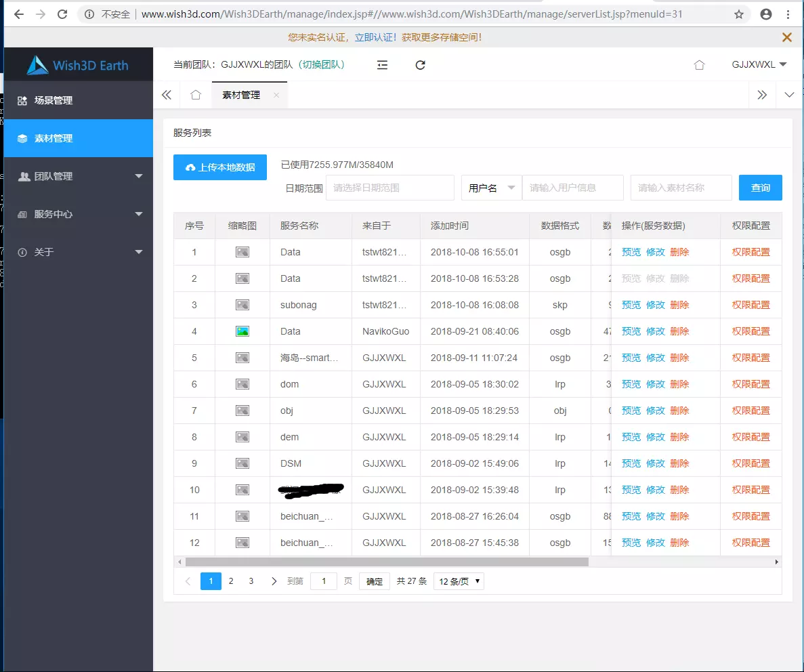Click the 日期范围 date picker field
The width and height of the screenshot is (804, 672).
coord(389,188)
